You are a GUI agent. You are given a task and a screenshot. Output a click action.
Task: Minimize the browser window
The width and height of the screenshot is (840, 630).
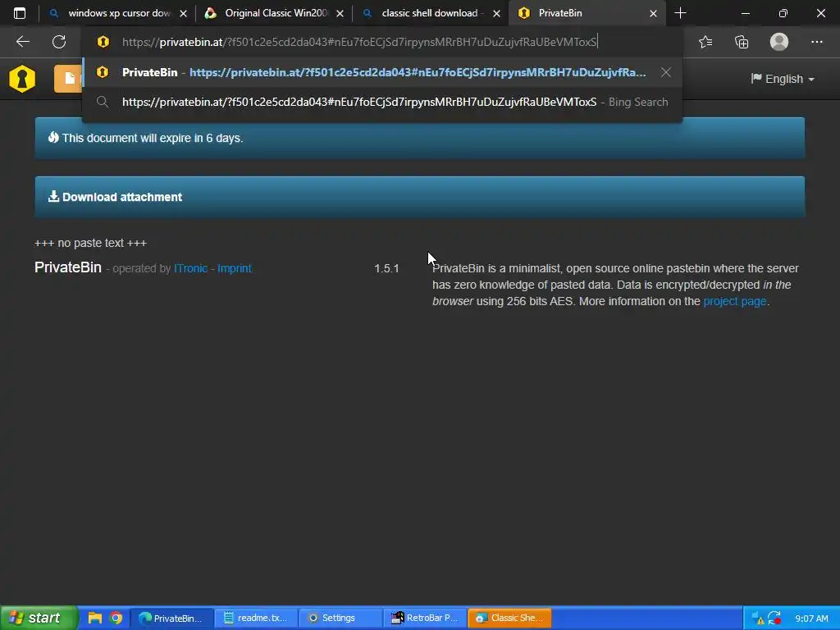coord(745,13)
